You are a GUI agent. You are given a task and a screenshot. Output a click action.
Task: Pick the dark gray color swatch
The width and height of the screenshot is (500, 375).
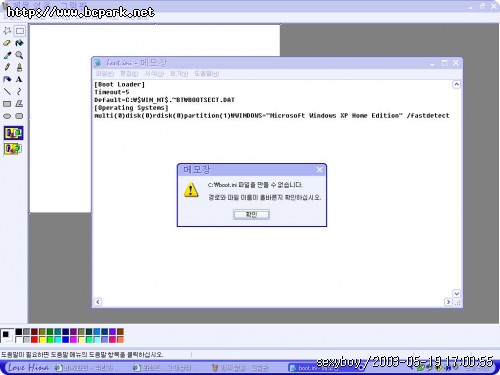coord(26,332)
